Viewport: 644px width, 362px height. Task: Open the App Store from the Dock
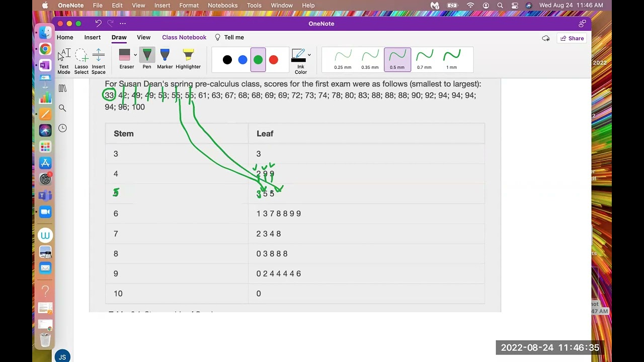(45, 163)
